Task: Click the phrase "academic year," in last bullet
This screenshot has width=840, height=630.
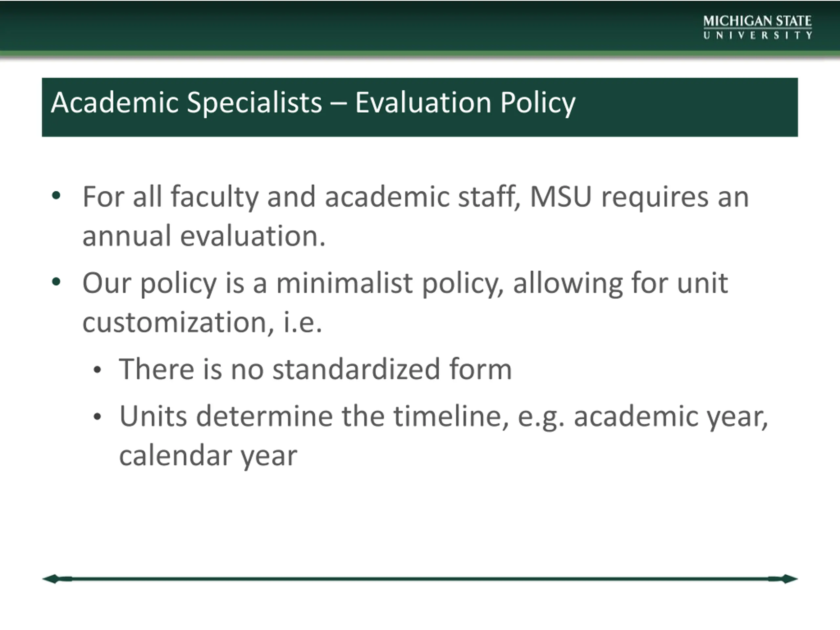Action: click(x=671, y=417)
